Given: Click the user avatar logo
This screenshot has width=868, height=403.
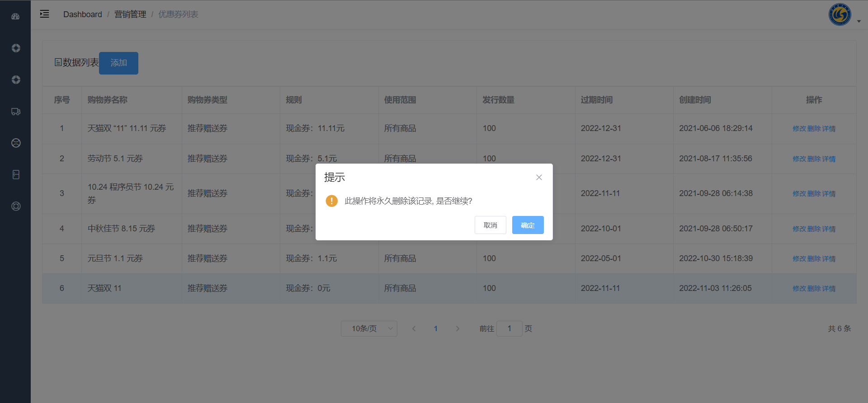Looking at the screenshot, I should coord(840,14).
